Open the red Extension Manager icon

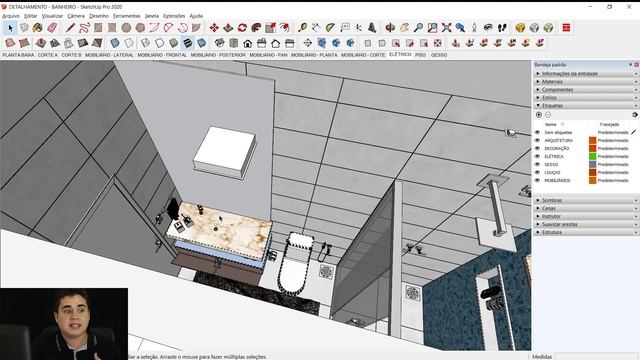click(x=566, y=28)
